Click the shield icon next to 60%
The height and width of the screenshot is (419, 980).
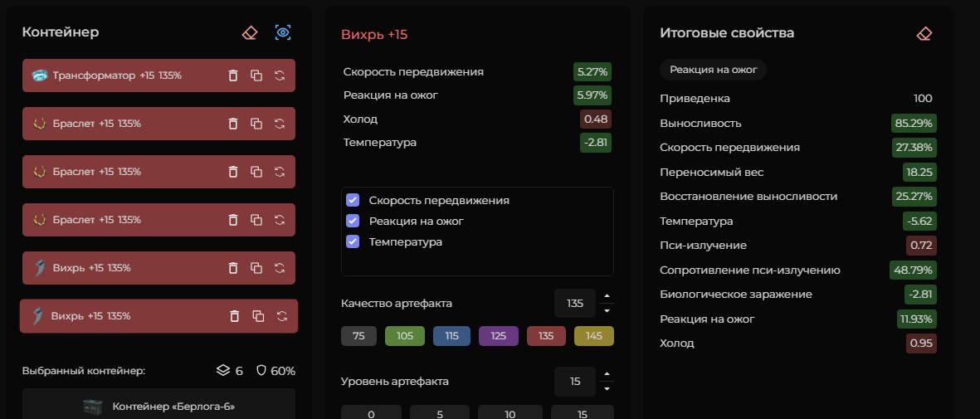262,370
